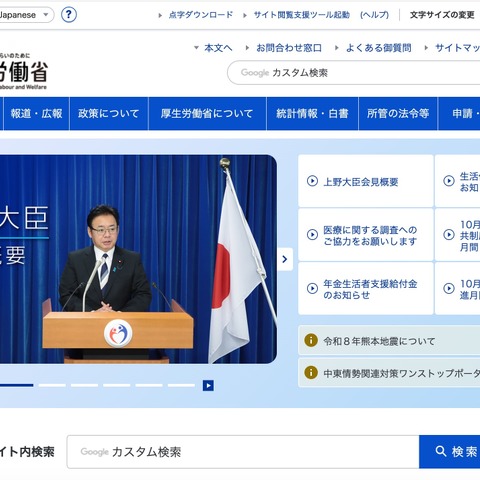Click info icon beside 令和8年熊本地震
480x480 pixels.
click(x=311, y=340)
